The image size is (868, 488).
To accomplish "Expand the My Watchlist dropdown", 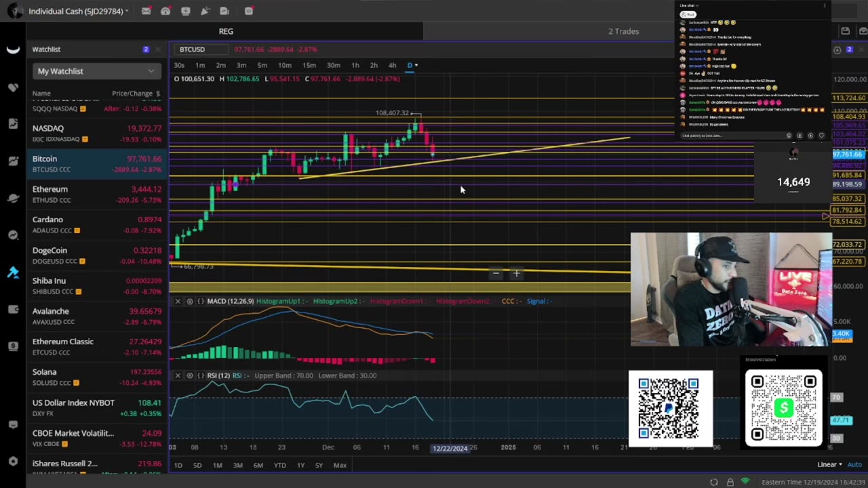I will click(96, 71).
